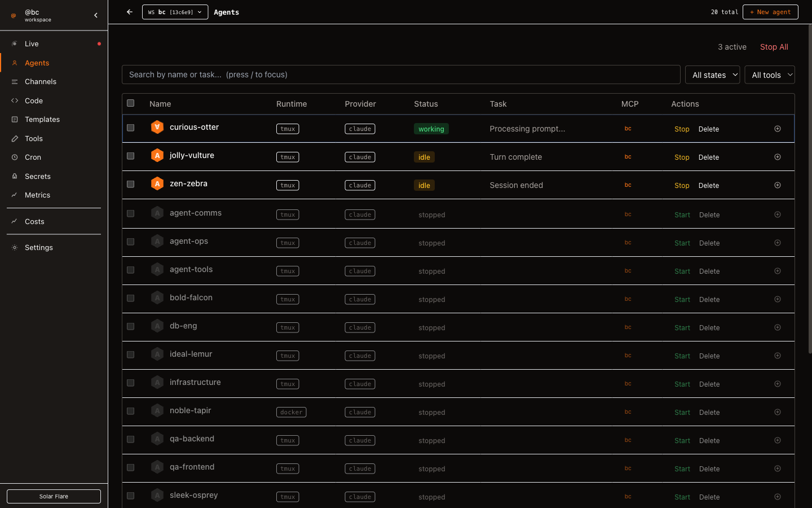Check the jolly-vulture row checkbox
Viewport: 812px width, 508px height.
[131, 156]
